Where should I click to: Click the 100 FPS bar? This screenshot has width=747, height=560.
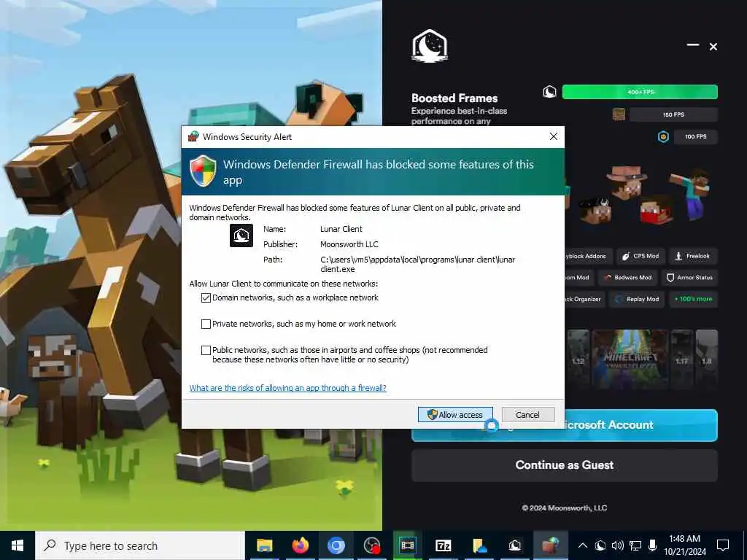tap(695, 136)
